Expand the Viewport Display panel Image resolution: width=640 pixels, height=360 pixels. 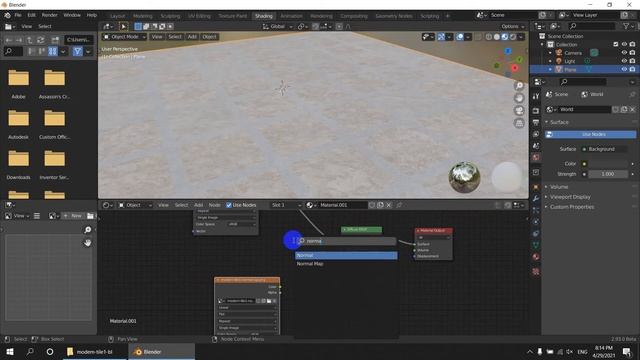pos(570,197)
